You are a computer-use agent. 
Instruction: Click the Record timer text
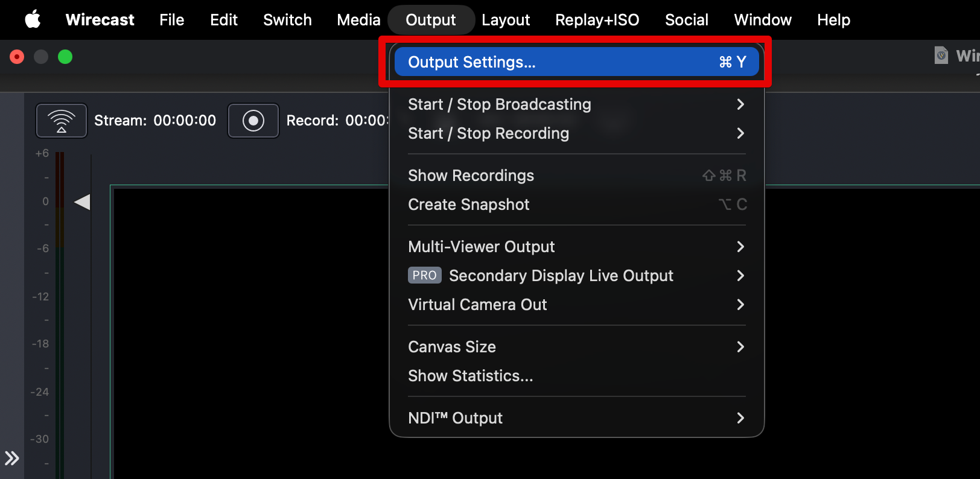337,121
